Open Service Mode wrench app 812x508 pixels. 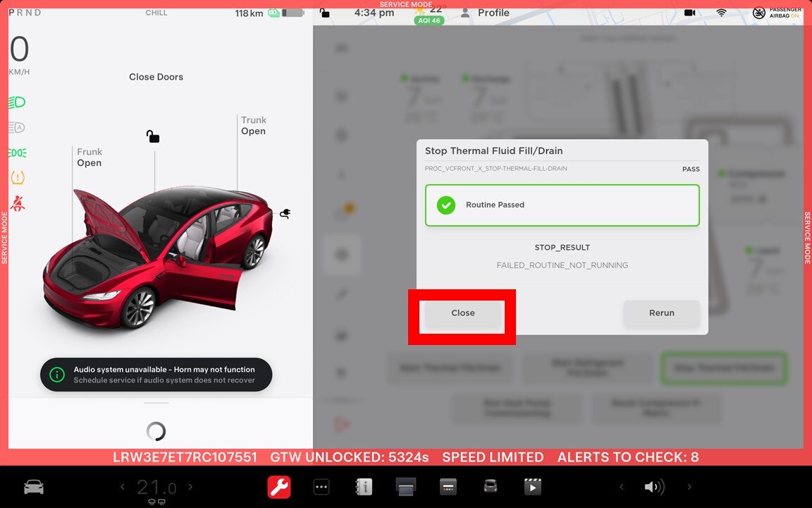pyautogui.click(x=279, y=487)
